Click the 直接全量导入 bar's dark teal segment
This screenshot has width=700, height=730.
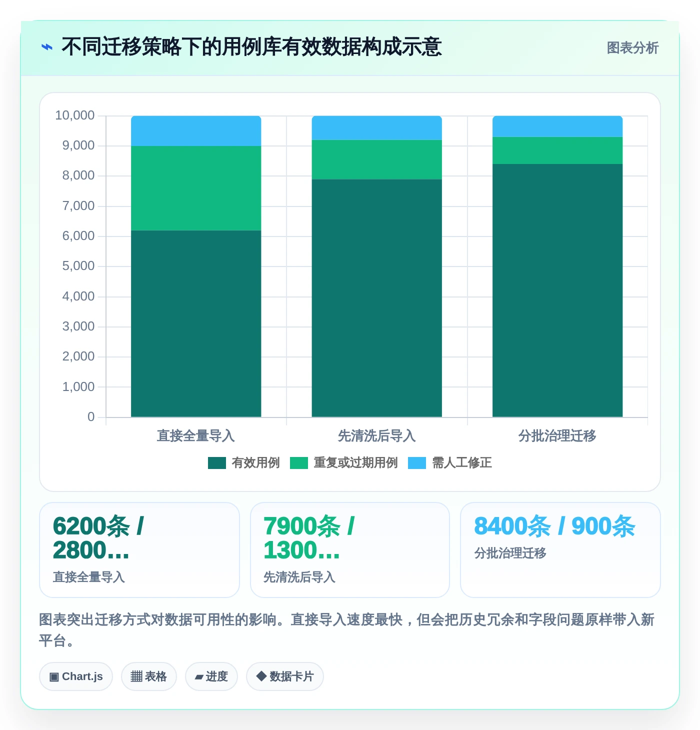point(196,323)
